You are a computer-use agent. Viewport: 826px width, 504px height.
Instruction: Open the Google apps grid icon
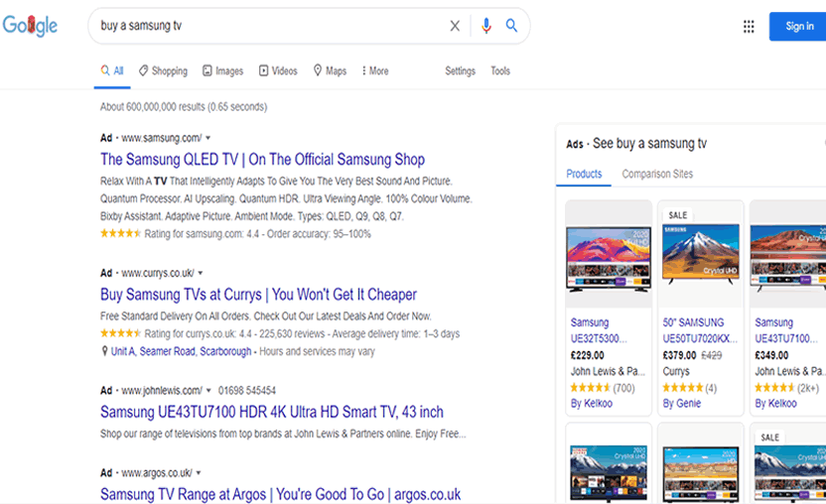click(749, 27)
